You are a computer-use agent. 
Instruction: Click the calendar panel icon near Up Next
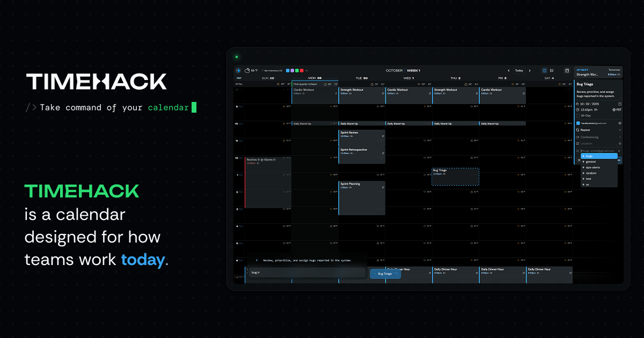coord(567,70)
